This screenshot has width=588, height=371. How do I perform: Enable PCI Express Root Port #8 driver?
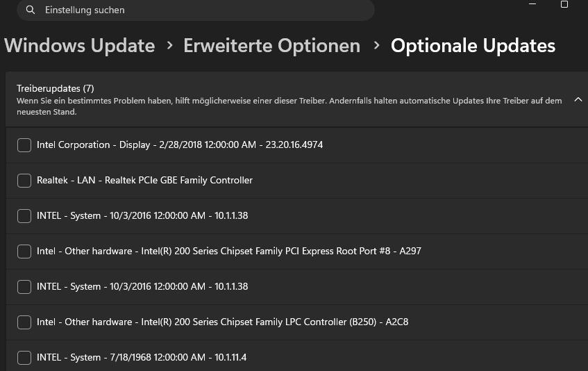point(24,252)
